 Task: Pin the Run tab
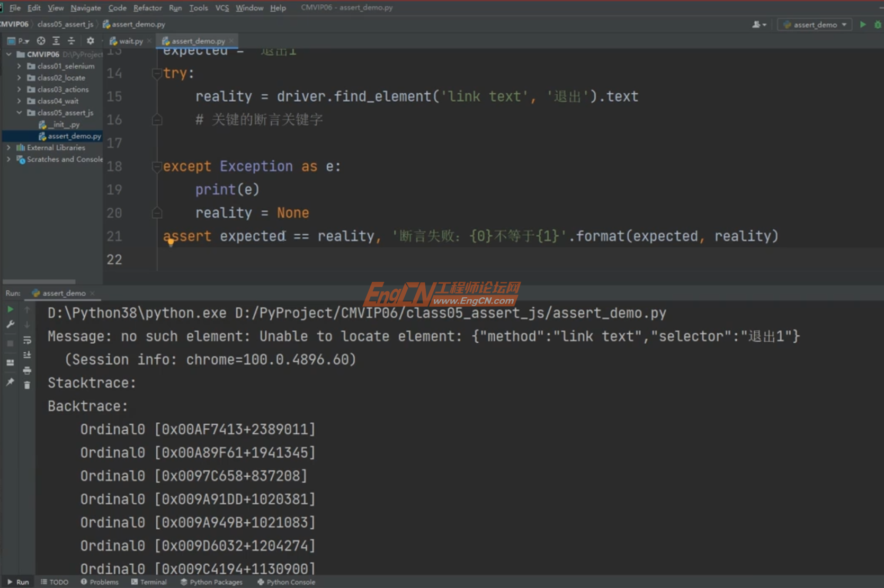pos(10,382)
